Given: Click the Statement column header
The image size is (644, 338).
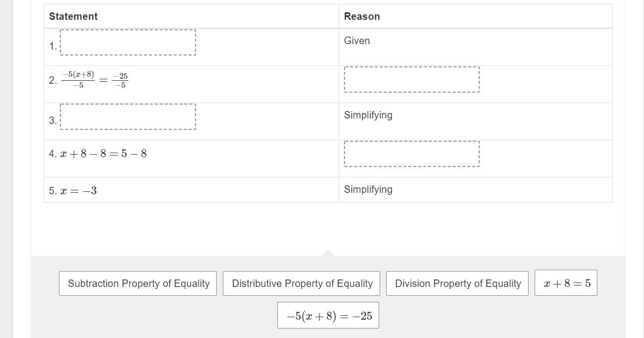Looking at the screenshot, I should point(73,16).
